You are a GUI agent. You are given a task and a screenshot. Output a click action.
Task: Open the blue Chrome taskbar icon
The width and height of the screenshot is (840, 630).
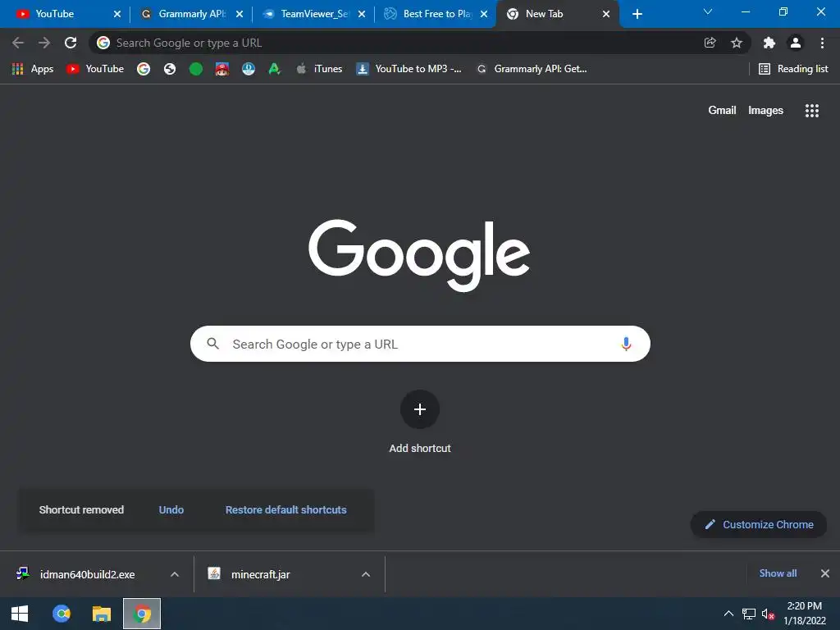point(62,614)
